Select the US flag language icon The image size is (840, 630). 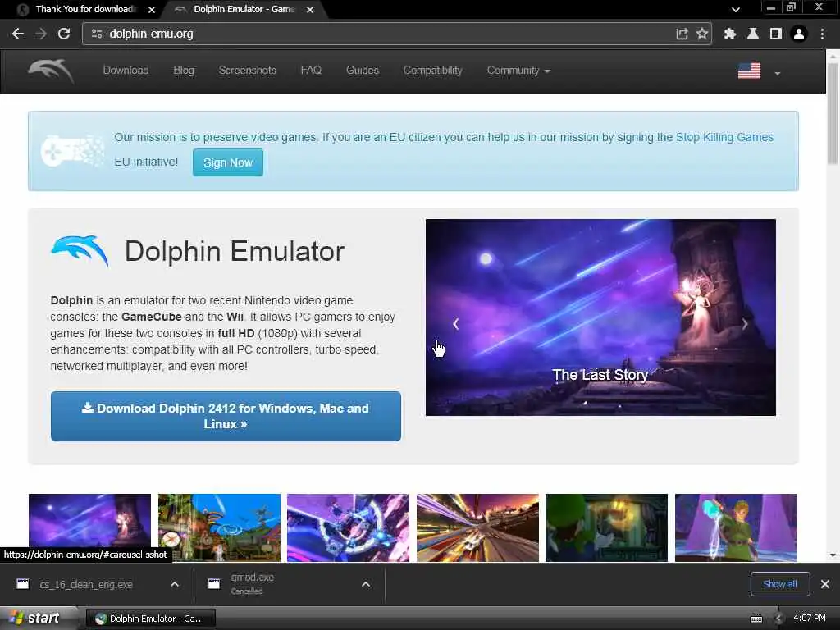[749, 71]
